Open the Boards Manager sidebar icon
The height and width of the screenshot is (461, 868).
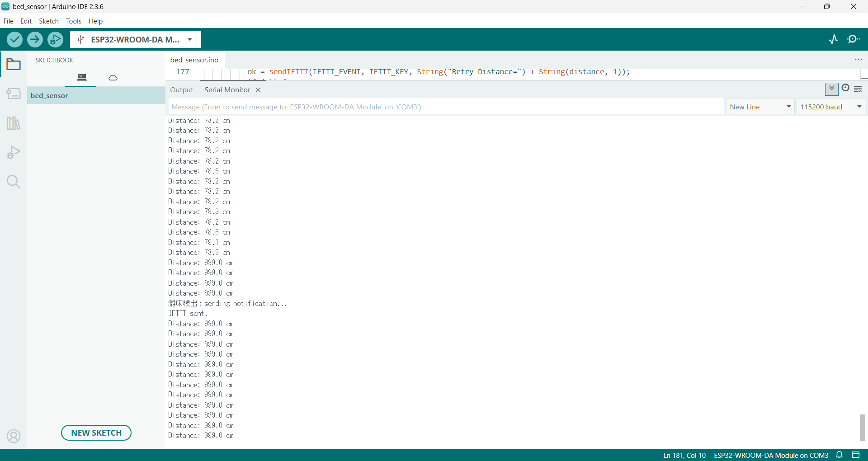click(14, 94)
